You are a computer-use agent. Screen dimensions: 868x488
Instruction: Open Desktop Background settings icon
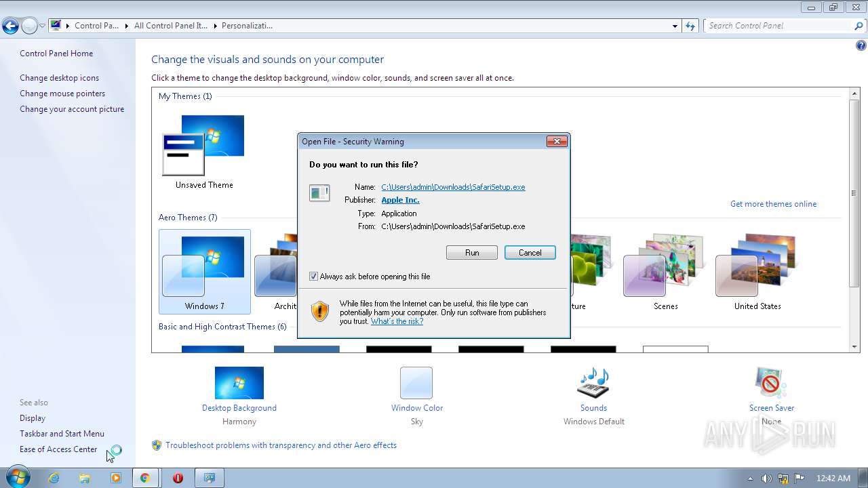[x=239, y=383]
